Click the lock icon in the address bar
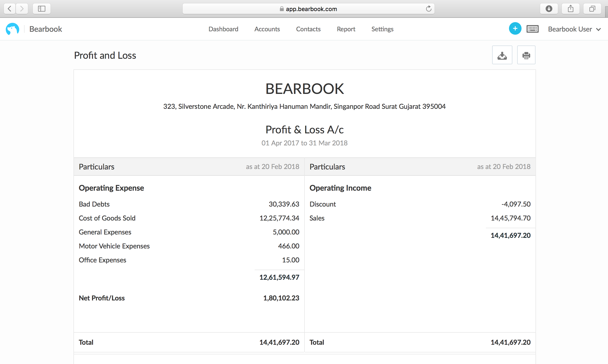608x364 pixels. click(282, 9)
